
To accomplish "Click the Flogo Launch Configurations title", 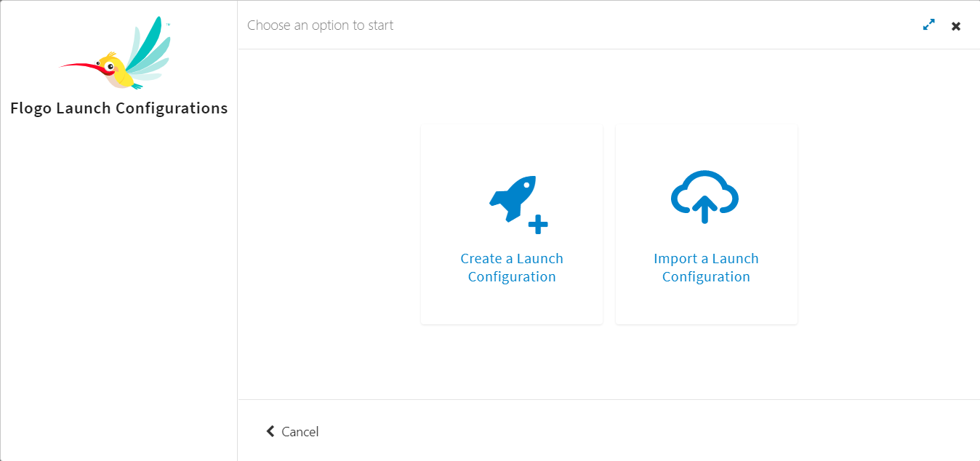I will (x=119, y=108).
